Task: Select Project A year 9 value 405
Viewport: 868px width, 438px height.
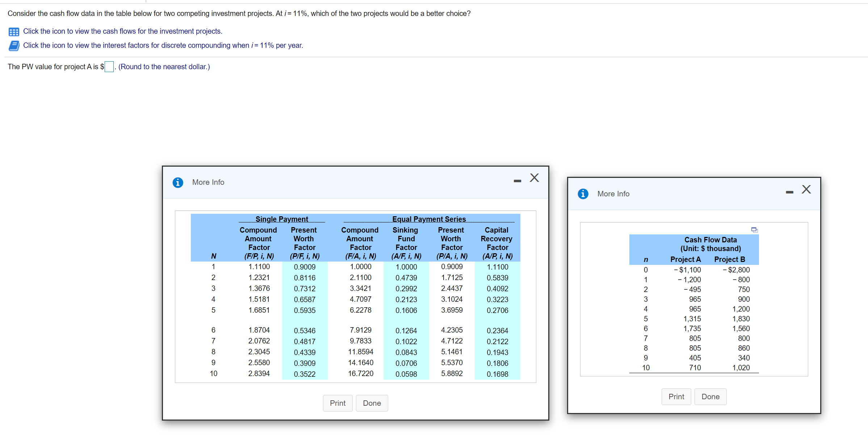Action: (695, 358)
